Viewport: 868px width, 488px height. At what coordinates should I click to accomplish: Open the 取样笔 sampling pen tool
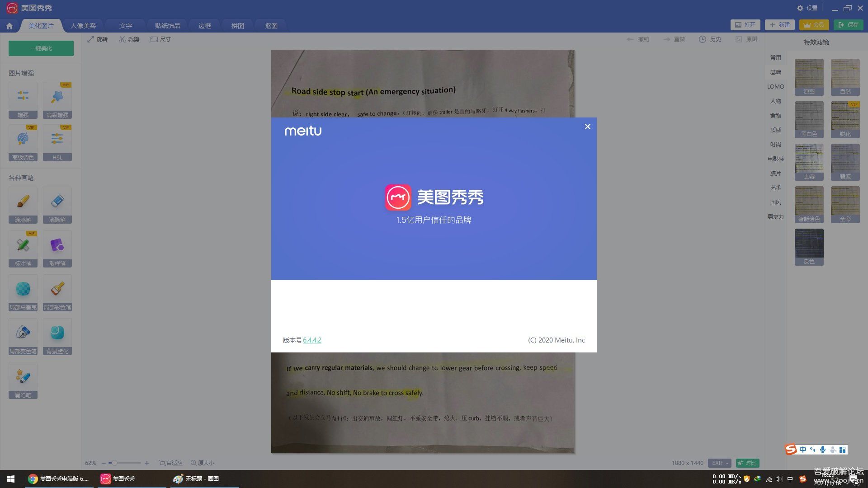57,248
